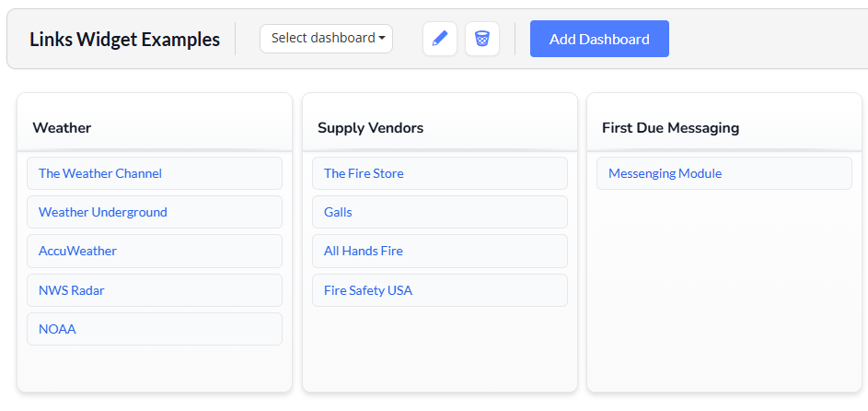The height and width of the screenshot is (411, 868).
Task: Click the trash bin delete icon
Action: click(482, 39)
